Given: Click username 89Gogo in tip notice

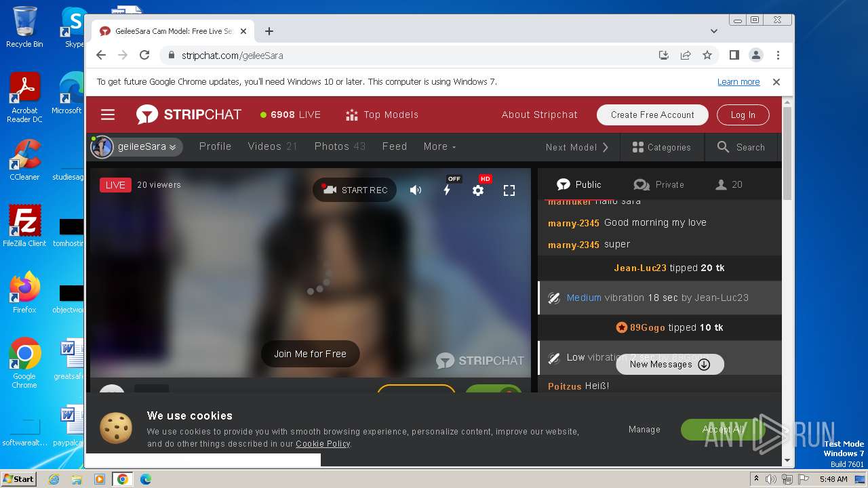Looking at the screenshot, I should pyautogui.click(x=647, y=328).
